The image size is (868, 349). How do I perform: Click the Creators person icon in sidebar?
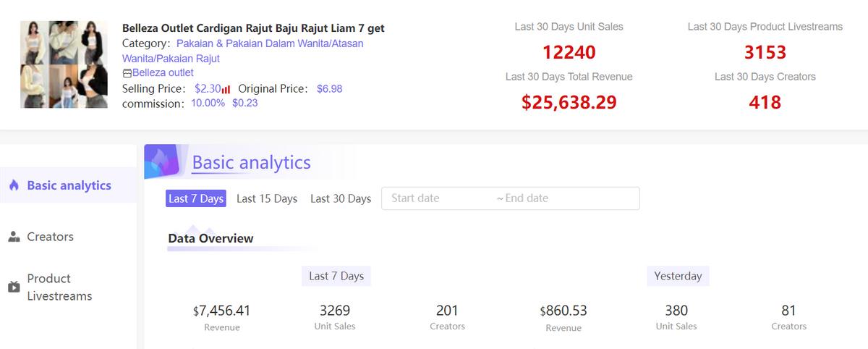(14, 237)
